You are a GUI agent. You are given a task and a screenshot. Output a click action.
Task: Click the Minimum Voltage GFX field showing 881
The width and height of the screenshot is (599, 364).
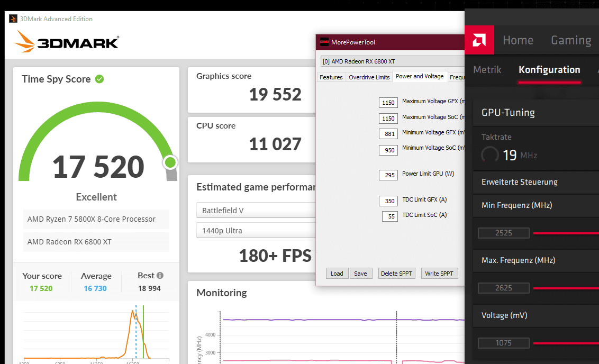pos(388,134)
